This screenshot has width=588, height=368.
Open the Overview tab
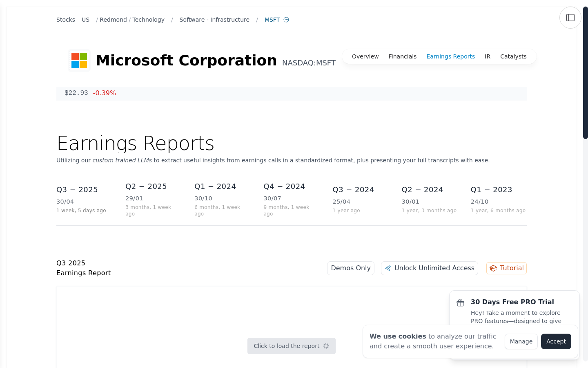[365, 56]
